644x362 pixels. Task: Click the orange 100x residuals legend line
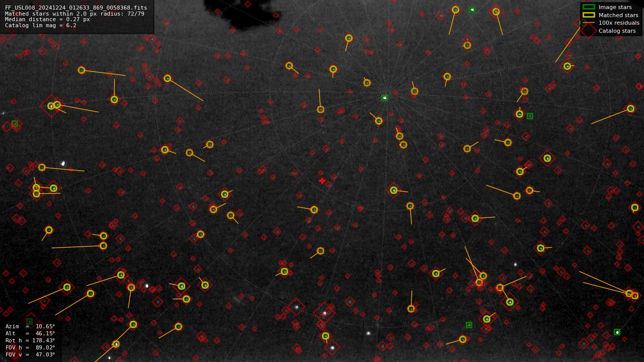[x=589, y=23]
